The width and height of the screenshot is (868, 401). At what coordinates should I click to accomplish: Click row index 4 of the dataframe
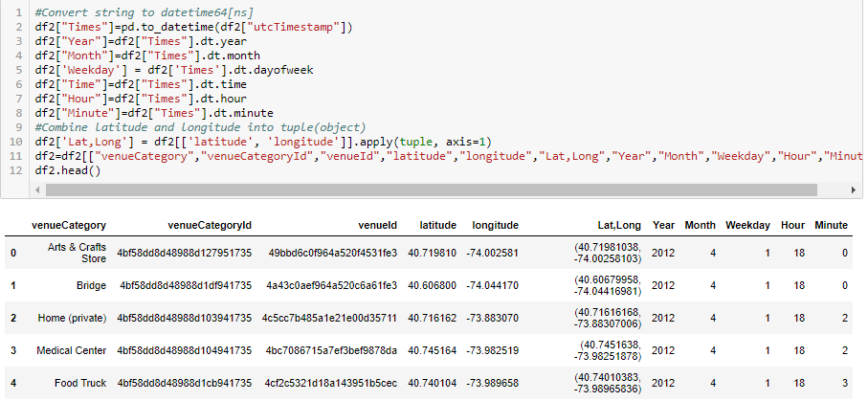[13, 383]
